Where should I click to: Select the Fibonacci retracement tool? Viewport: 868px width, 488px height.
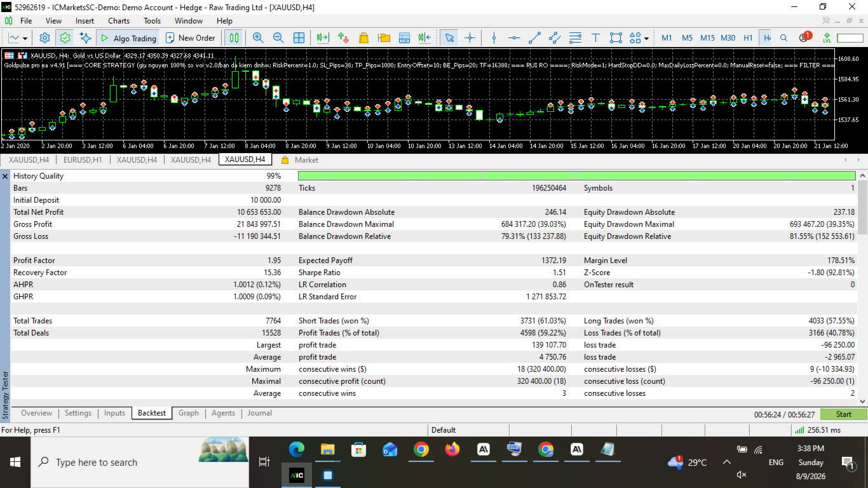(x=575, y=37)
